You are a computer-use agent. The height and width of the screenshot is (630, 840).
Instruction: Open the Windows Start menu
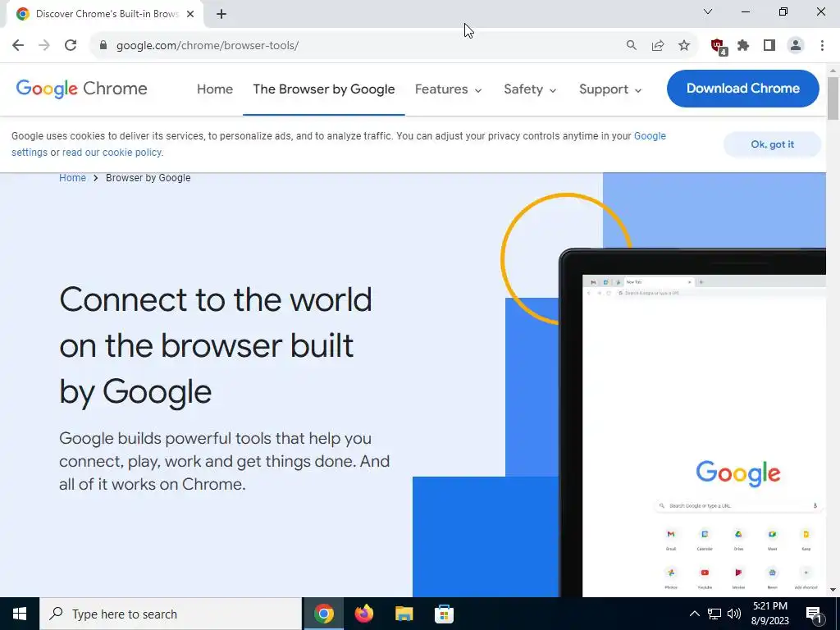click(x=20, y=614)
